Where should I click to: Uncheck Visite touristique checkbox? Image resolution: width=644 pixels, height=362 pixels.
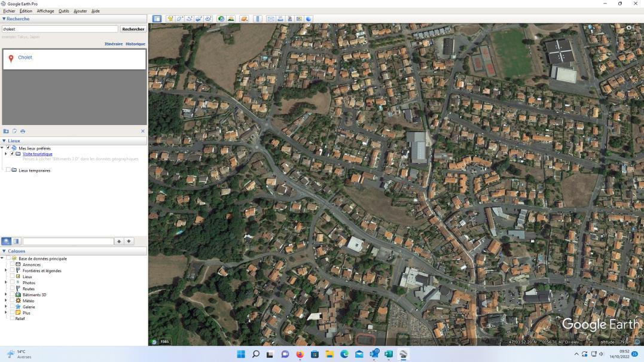[12, 154]
